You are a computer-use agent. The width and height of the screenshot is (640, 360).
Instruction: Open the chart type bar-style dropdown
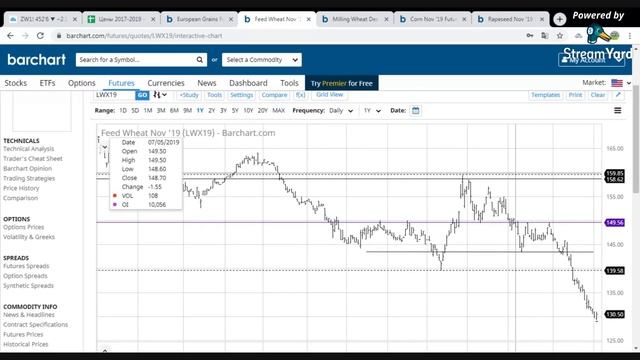pyautogui.click(x=160, y=95)
